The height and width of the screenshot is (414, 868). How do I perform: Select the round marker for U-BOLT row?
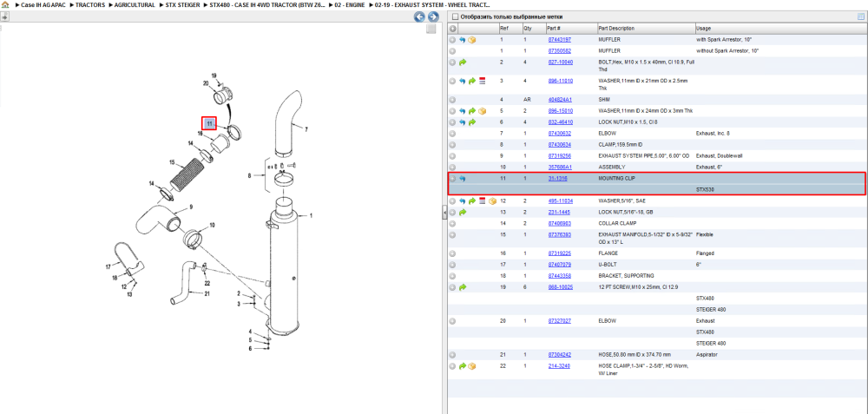coord(452,265)
